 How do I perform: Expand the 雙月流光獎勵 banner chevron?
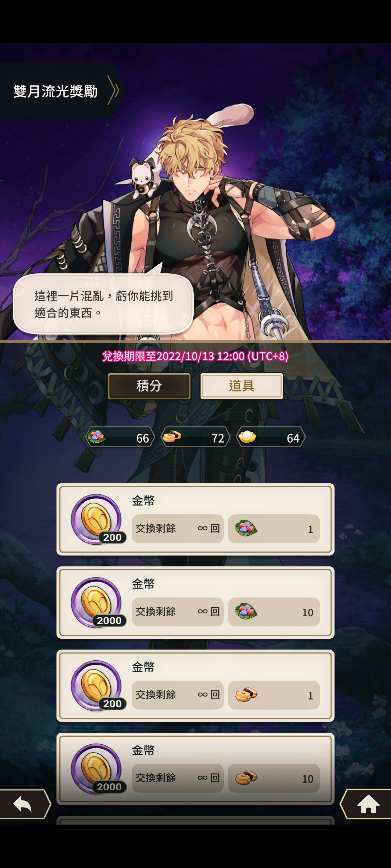(x=113, y=90)
